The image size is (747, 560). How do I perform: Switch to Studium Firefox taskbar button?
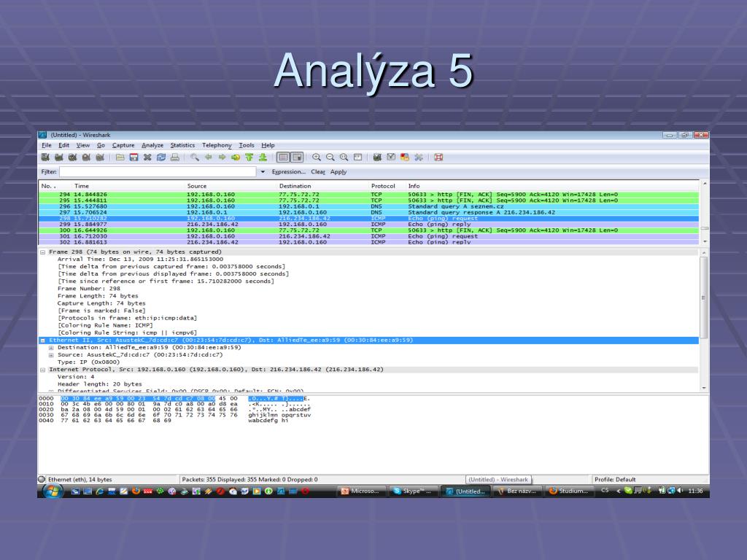point(568,491)
